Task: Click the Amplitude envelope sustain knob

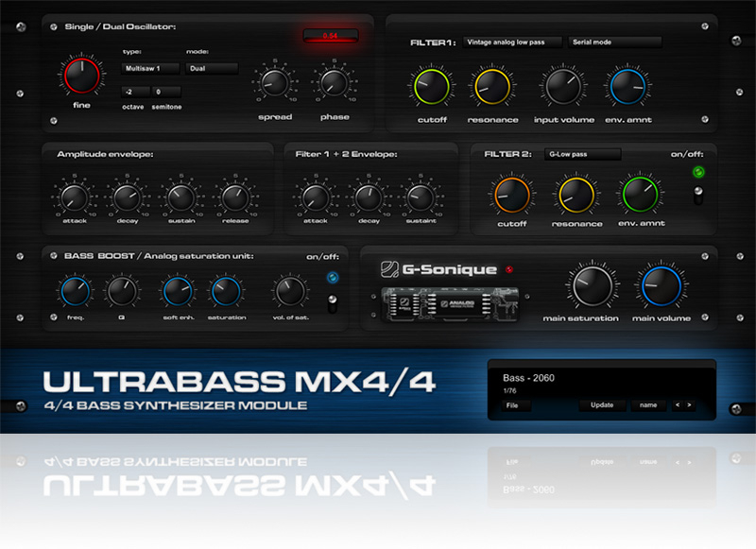Action: [181, 197]
